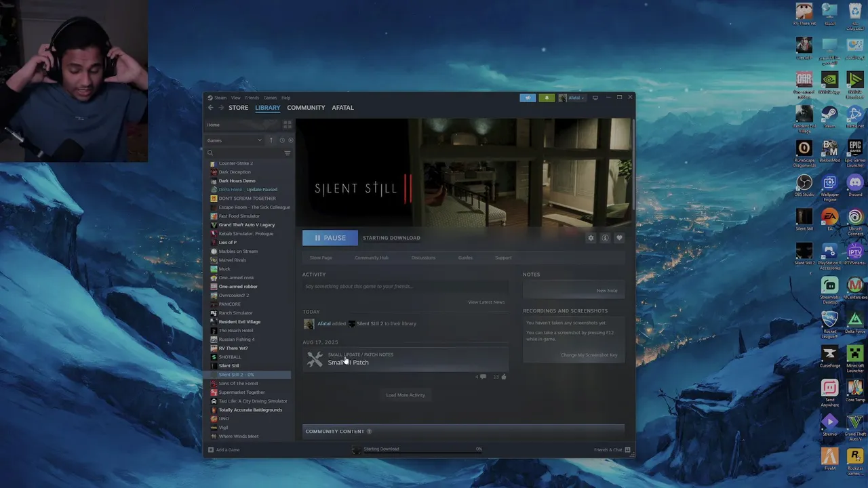Open the Friends menu
This screenshot has height=488, width=868.
(252, 98)
